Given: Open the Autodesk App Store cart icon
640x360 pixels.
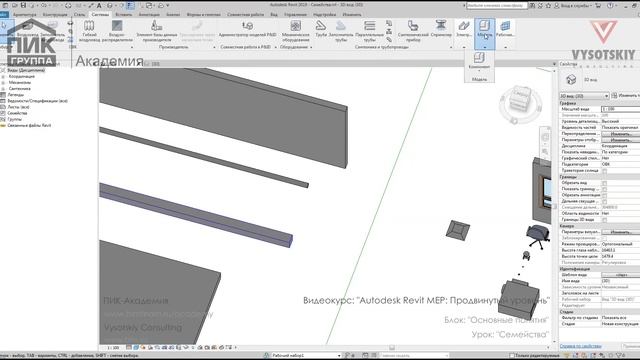Looking at the screenshot, I should coord(598,5).
